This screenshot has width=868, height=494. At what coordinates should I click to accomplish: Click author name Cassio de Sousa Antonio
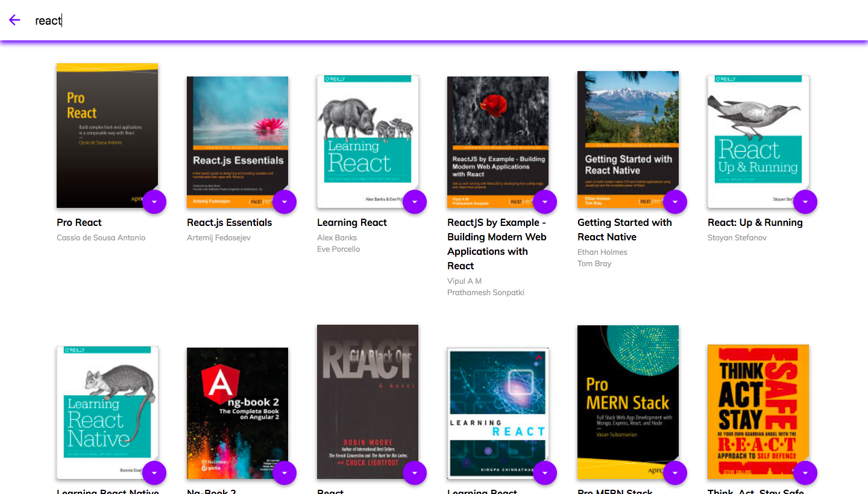point(101,237)
